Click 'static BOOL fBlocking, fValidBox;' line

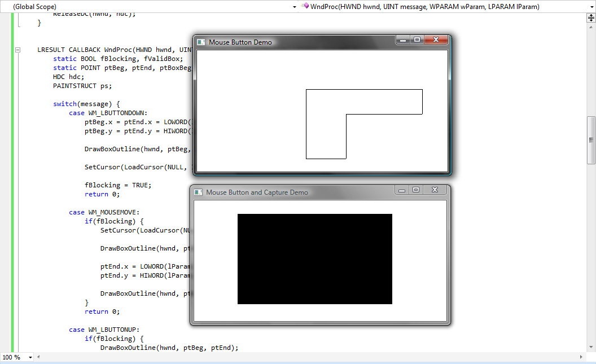(118, 59)
